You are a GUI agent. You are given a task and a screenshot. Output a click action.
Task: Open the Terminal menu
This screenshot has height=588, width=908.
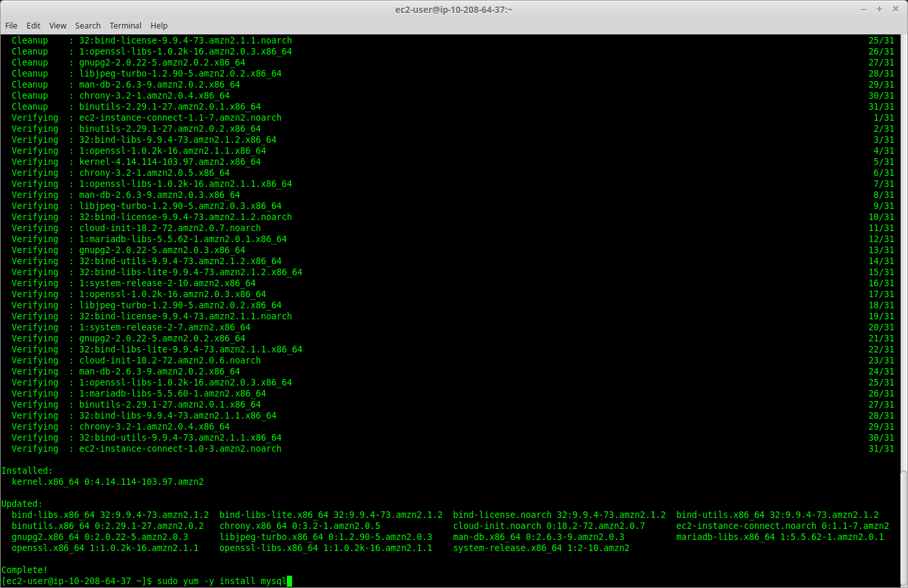[x=125, y=25]
